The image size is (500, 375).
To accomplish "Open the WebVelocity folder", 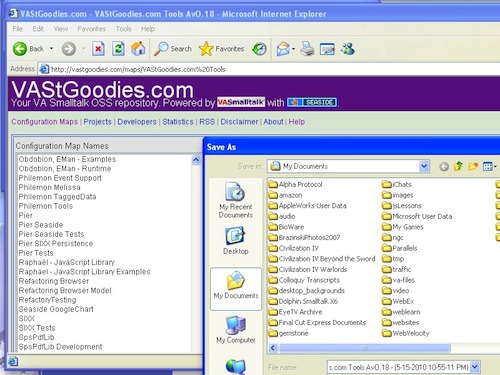I will [x=406, y=333].
